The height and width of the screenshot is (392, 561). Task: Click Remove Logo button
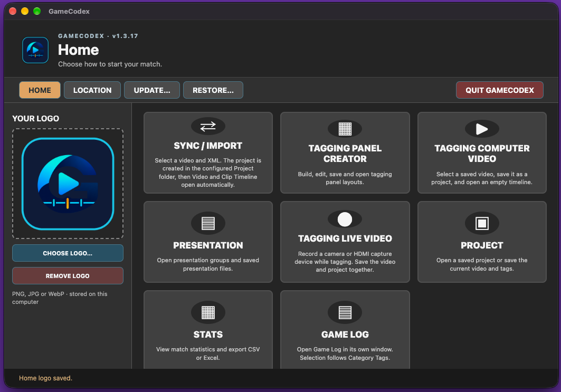68,276
